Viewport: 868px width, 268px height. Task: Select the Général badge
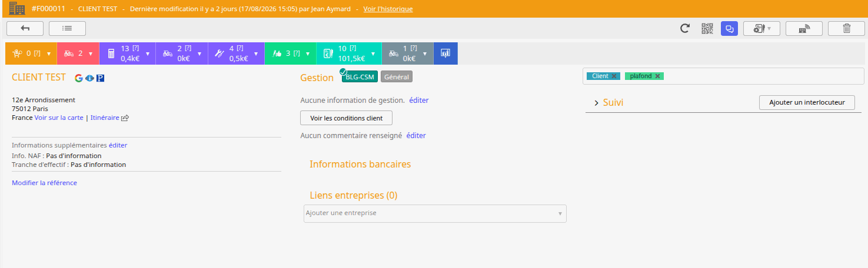(x=397, y=76)
